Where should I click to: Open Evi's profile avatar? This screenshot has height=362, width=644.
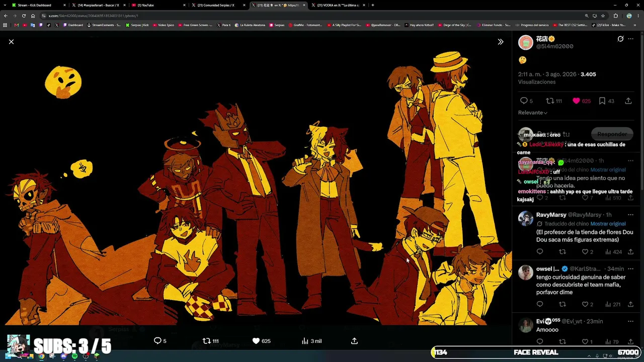[526, 325]
